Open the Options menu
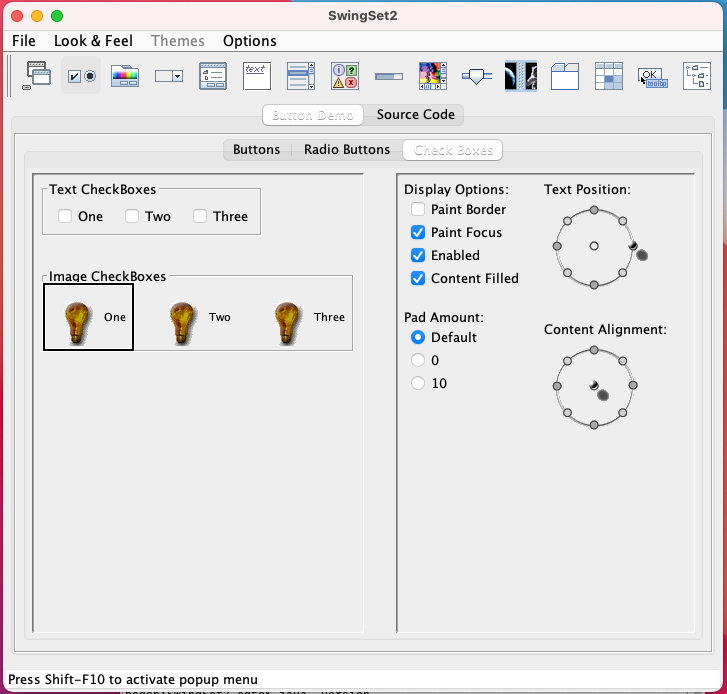727x694 pixels. tap(249, 41)
